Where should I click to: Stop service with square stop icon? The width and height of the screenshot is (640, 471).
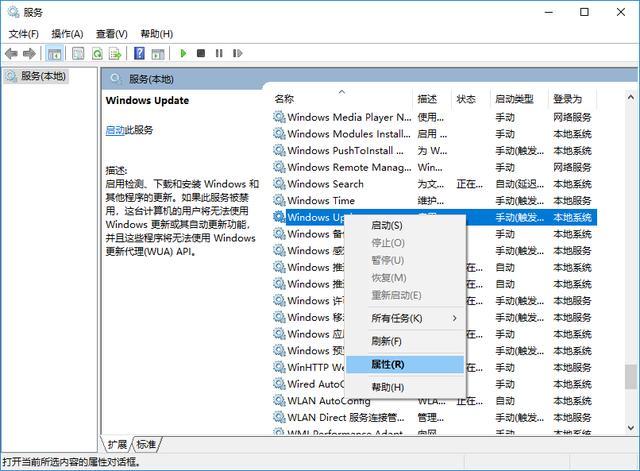tap(201, 53)
